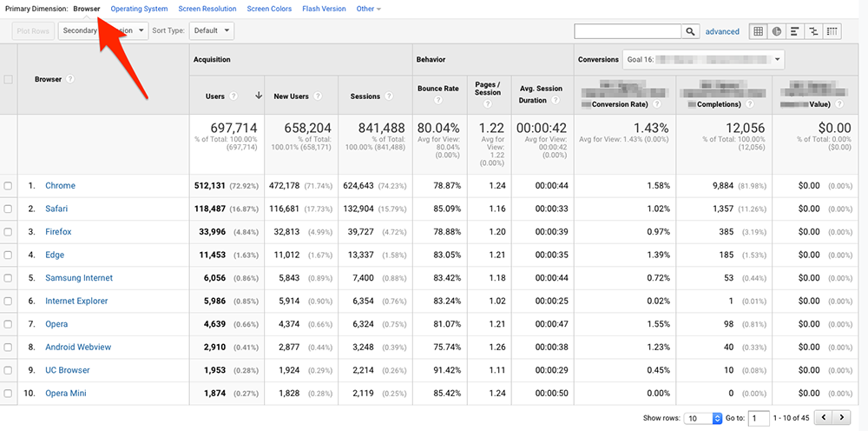Tick the checkbox for Samsung Internet row
The height and width of the screenshot is (431, 868).
9,278
